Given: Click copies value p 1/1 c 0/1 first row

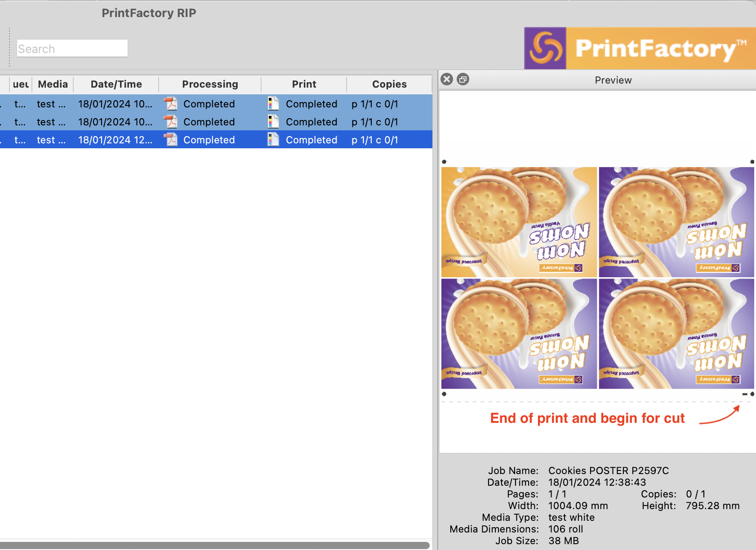Looking at the screenshot, I should [375, 104].
